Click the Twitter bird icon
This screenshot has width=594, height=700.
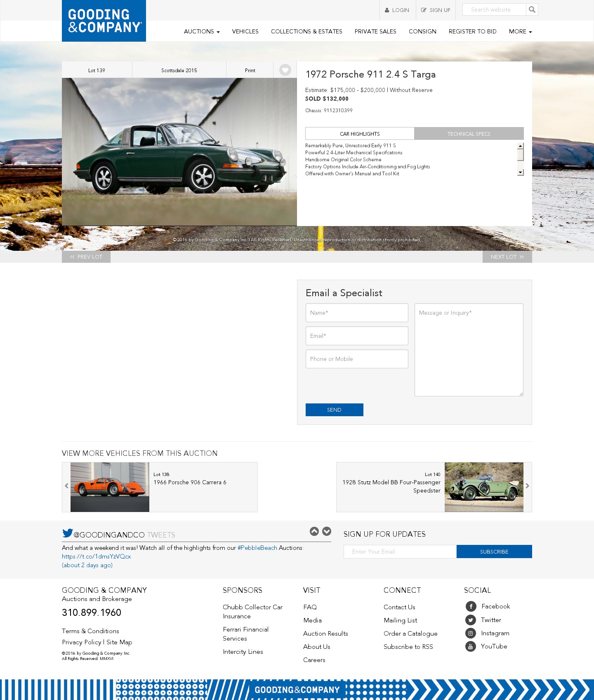click(x=67, y=533)
